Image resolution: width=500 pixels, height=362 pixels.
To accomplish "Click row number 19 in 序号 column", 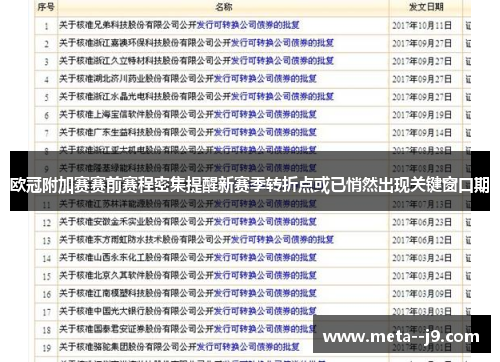I will [x=46, y=348].
